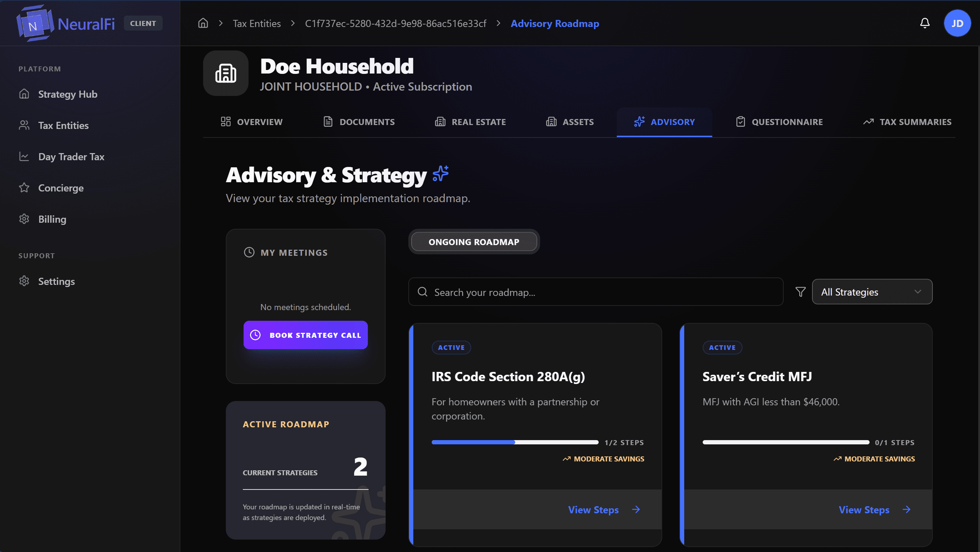Click the Tax Summaries trending icon
The image size is (980, 552).
tap(868, 122)
